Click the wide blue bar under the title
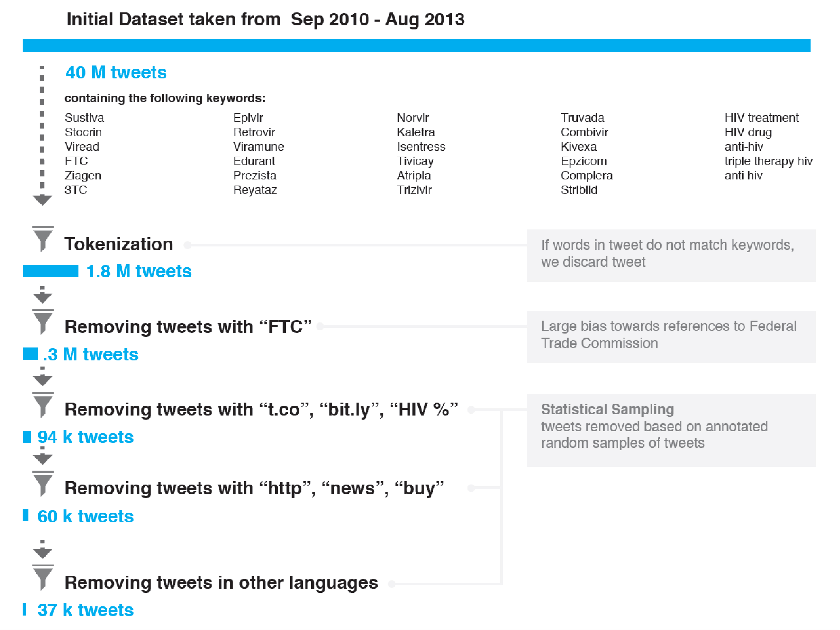Image resolution: width=840 pixels, height=630 pixels. (416, 45)
